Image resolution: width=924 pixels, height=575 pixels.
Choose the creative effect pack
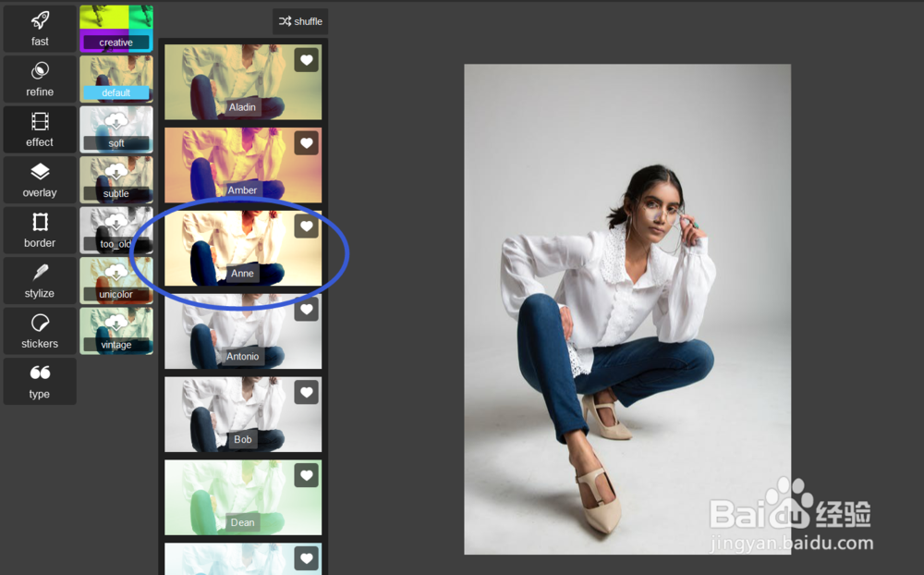pos(116,29)
